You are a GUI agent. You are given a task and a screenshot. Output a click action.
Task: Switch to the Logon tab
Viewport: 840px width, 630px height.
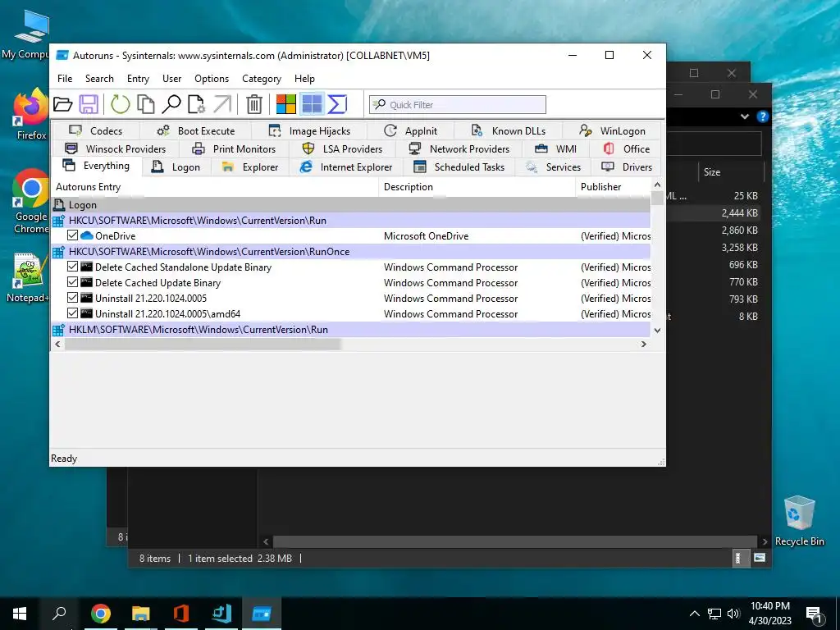[x=176, y=167]
